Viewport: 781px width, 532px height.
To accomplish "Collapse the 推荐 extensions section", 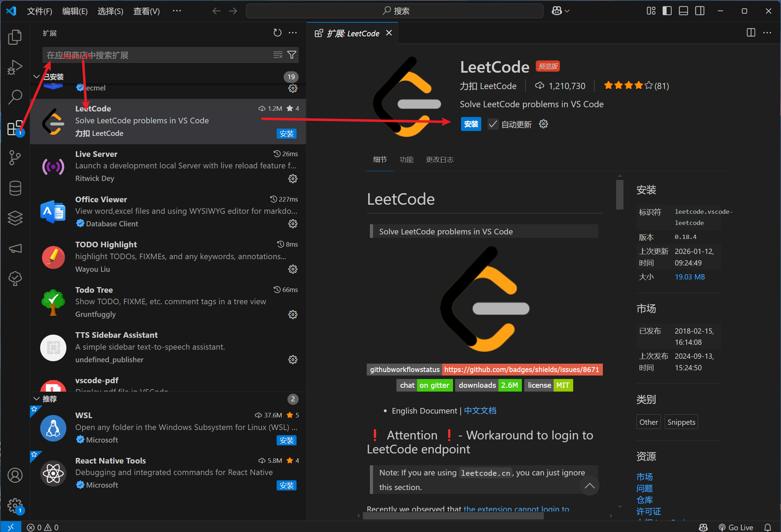I will click(x=37, y=399).
